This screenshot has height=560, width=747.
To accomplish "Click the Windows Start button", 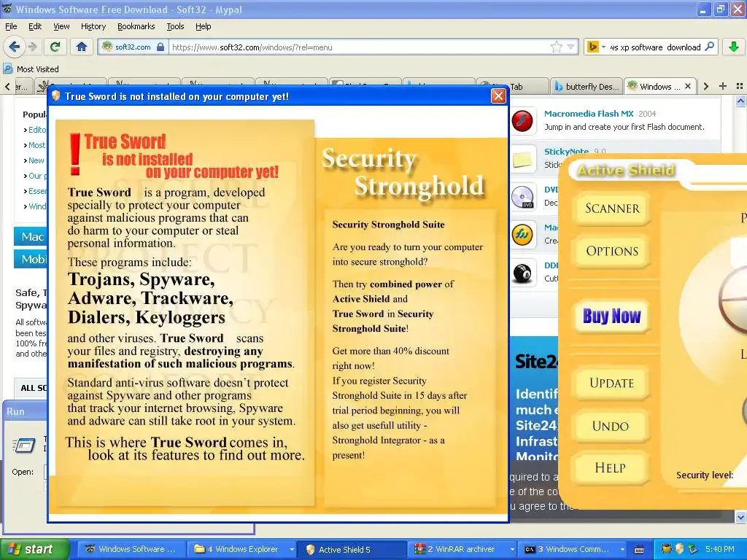I will coord(35,549).
